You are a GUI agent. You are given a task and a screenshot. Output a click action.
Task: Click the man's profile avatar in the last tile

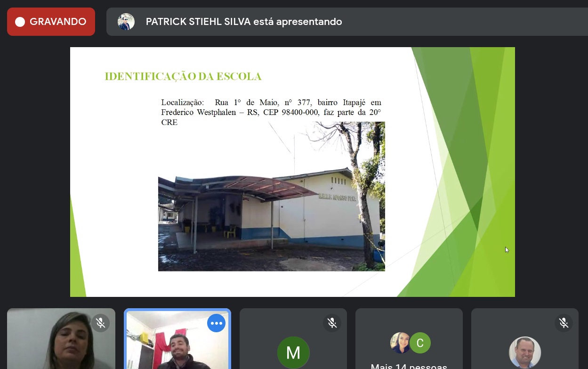pyautogui.click(x=525, y=353)
